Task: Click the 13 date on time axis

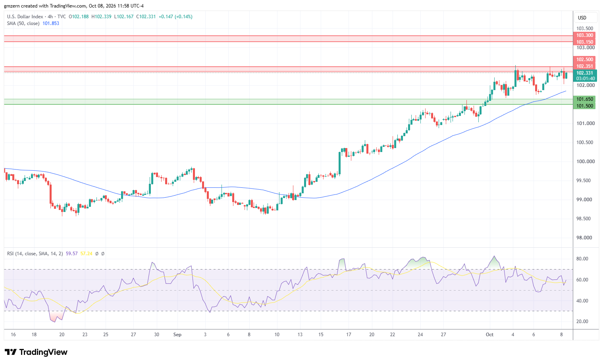Action: 300,335
